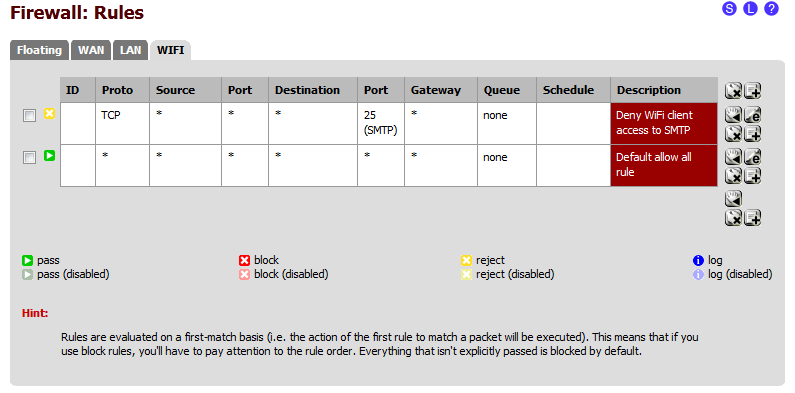The height and width of the screenshot is (393, 795).
Task: Open related logs via L icon
Action: [x=750, y=9]
